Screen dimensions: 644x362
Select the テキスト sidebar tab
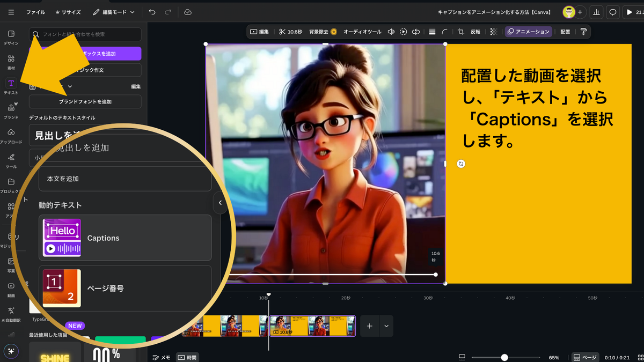point(11,86)
